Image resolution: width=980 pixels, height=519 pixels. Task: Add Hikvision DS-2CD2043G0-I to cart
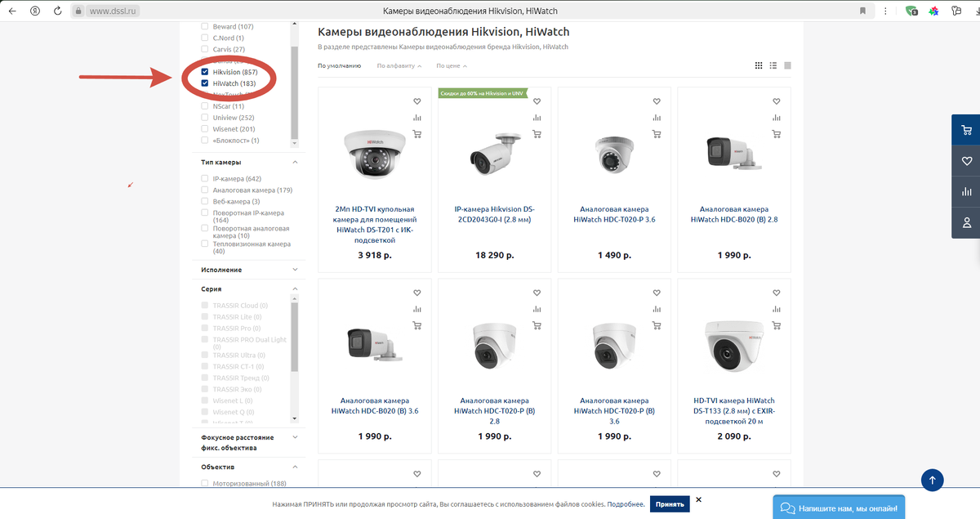click(537, 134)
